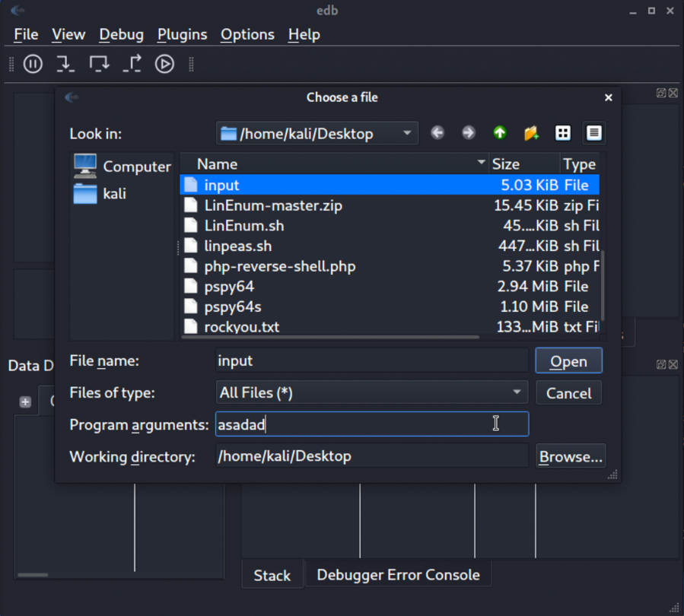Go forward using the dialog forward arrow
This screenshot has height=616, width=684.
(469, 133)
